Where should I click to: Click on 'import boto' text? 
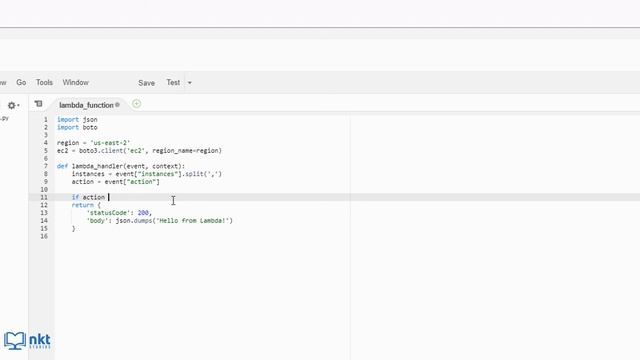(77, 127)
